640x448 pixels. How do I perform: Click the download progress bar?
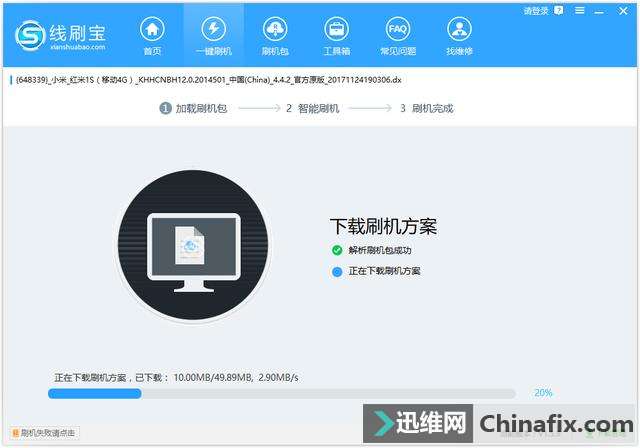[285, 393]
